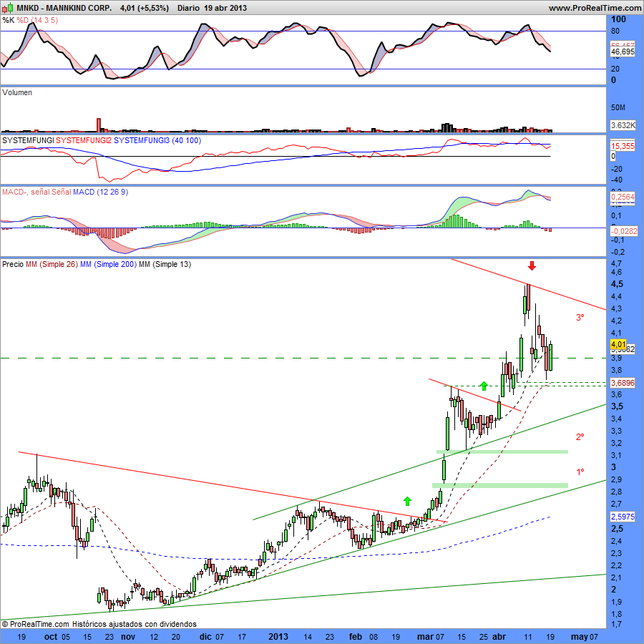Click the 80 level on the stochastic scale
The width and height of the screenshot is (644, 644).
(x=615, y=31)
